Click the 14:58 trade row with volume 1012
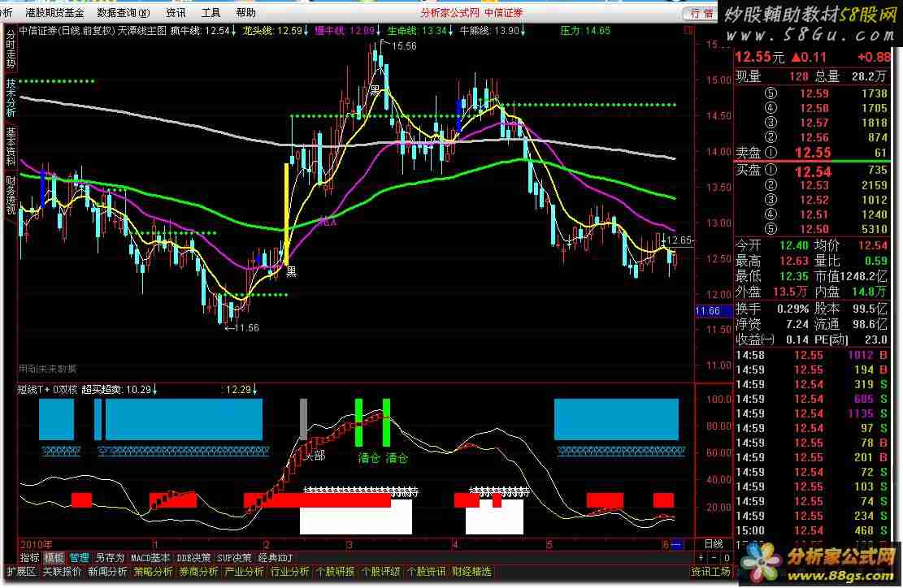Image resolution: width=903 pixels, height=588 pixels. point(812,355)
